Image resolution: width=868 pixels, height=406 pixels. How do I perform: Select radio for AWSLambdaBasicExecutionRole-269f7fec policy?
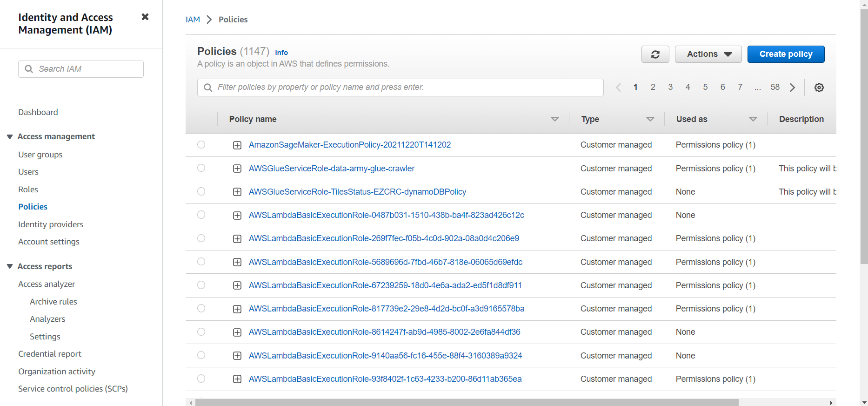click(x=201, y=238)
